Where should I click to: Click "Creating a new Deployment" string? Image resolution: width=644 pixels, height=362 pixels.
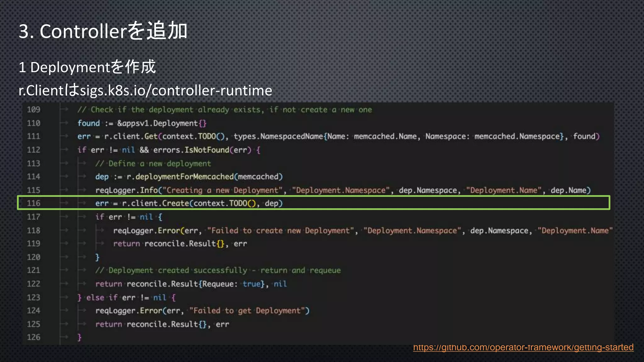(222, 190)
